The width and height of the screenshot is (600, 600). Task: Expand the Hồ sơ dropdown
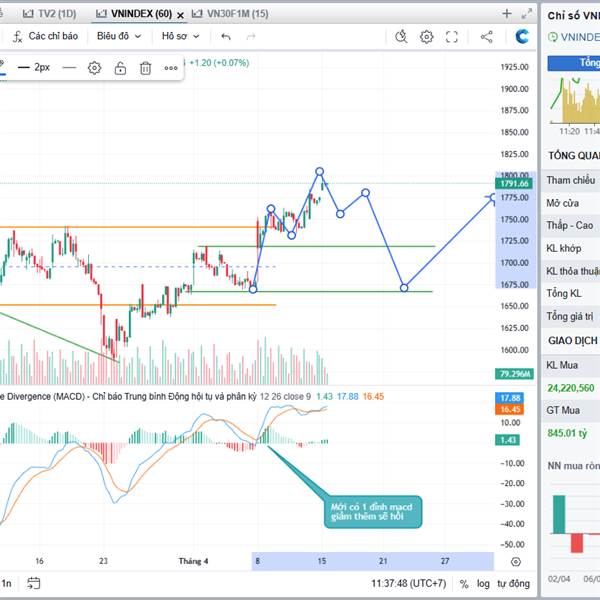pos(180,36)
